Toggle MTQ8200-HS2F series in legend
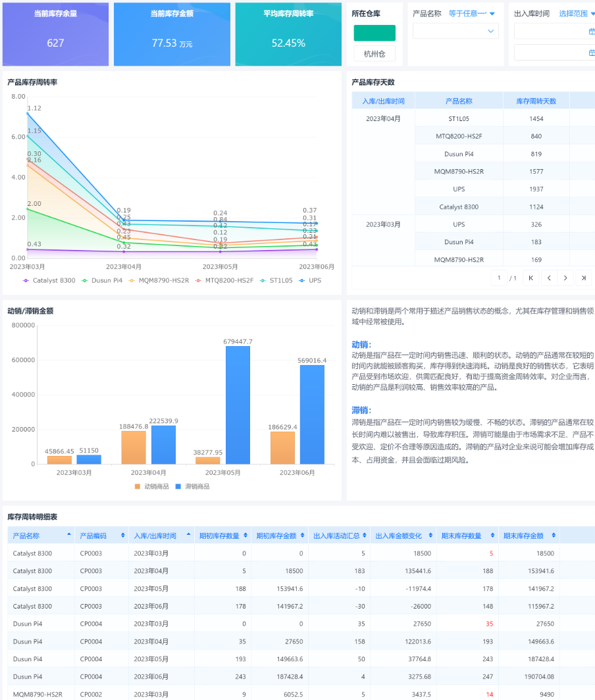 coord(224,280)
